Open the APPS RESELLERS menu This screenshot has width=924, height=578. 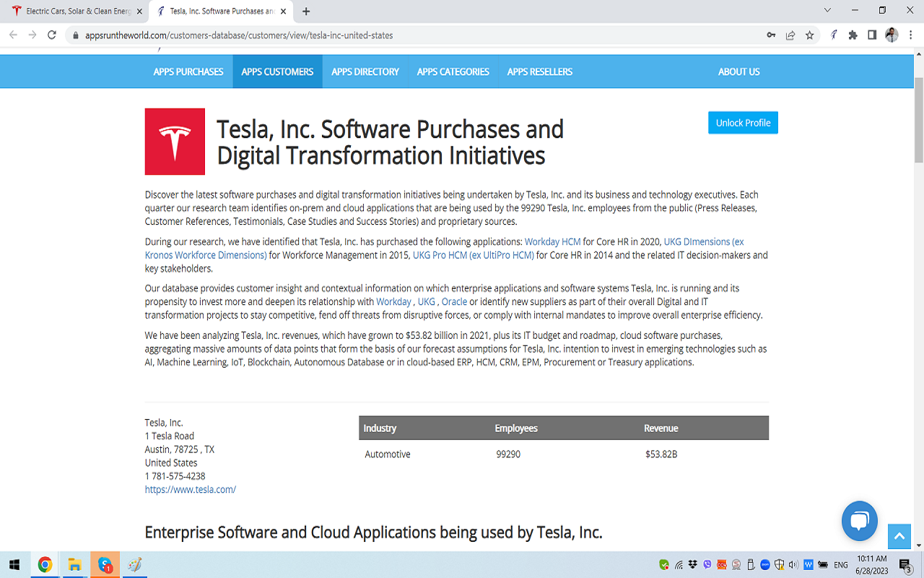pos(540,72)
